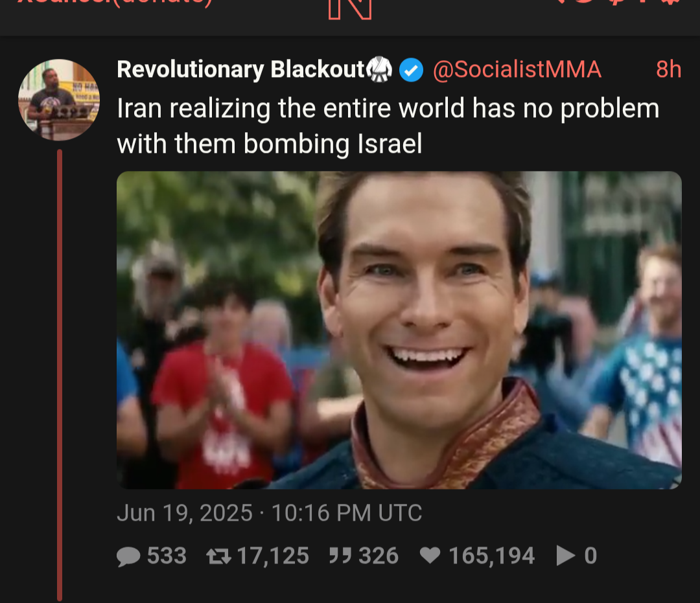Open the 8h timestamp link
The width and height of the screenshot is (700, 603).
tap(668, 69)
